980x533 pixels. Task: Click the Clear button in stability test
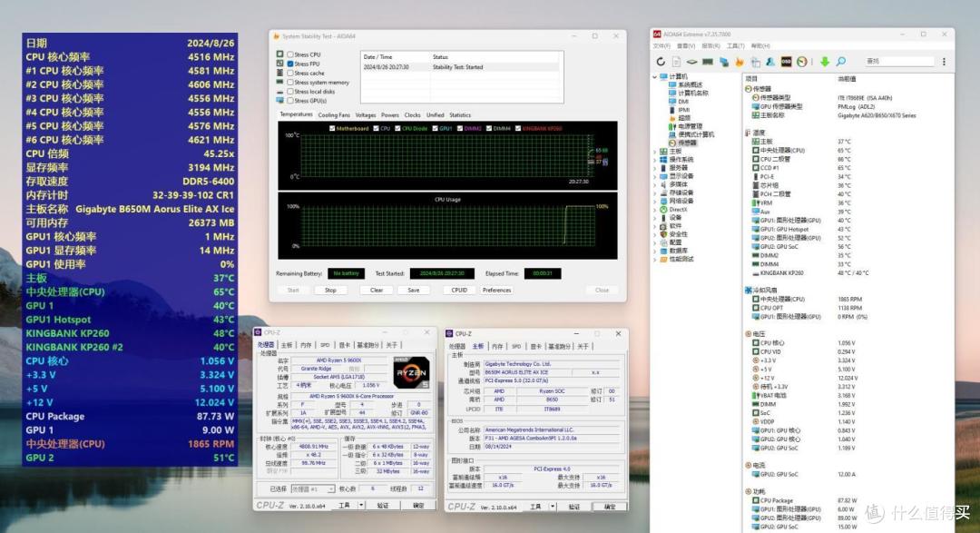(x=377, y=291)
